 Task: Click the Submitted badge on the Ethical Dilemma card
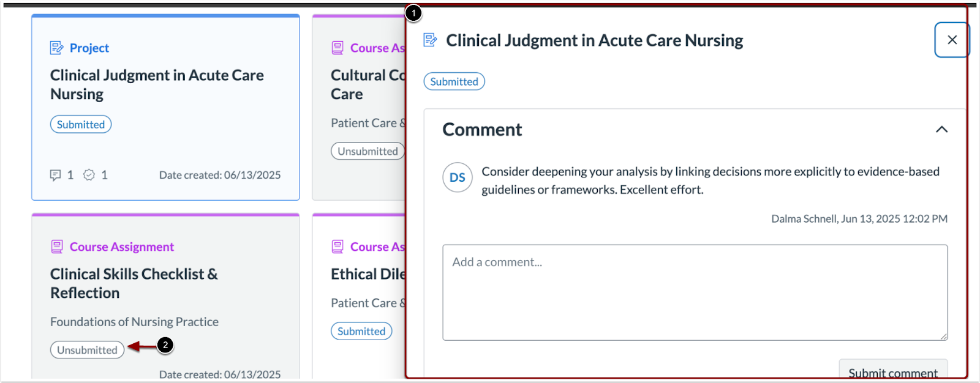(361, 330)
